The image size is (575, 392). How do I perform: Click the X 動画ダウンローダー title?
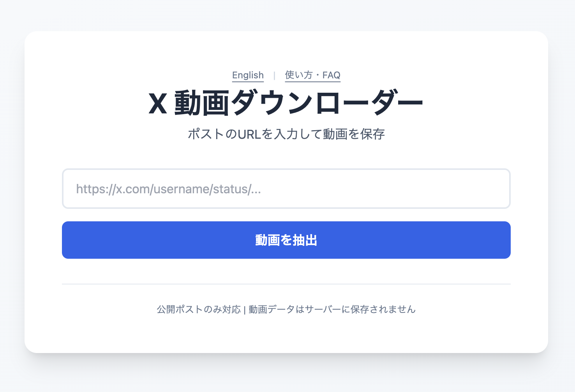286,101
